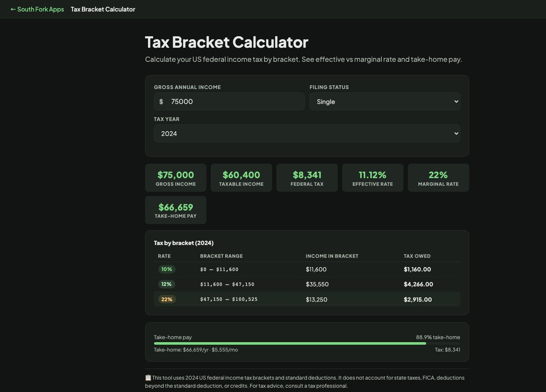Click the gross annual income input field

pyautogui.click(x=229, y=101)
